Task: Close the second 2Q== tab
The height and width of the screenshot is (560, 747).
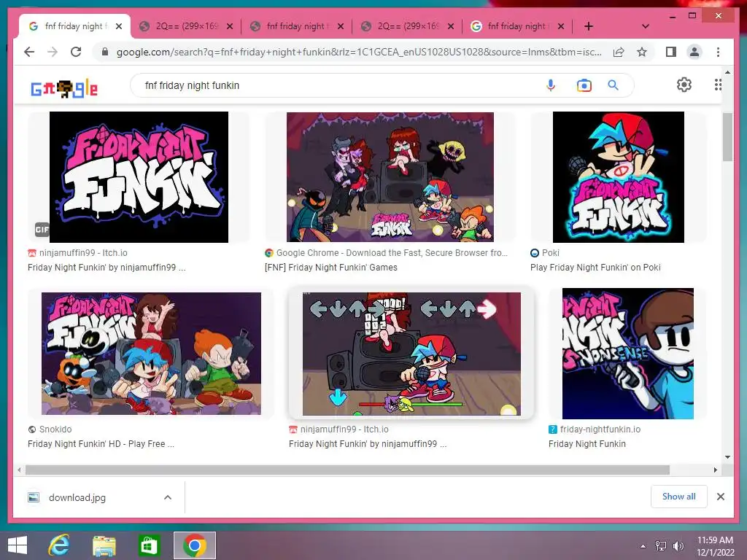Action: pos(230,26)
